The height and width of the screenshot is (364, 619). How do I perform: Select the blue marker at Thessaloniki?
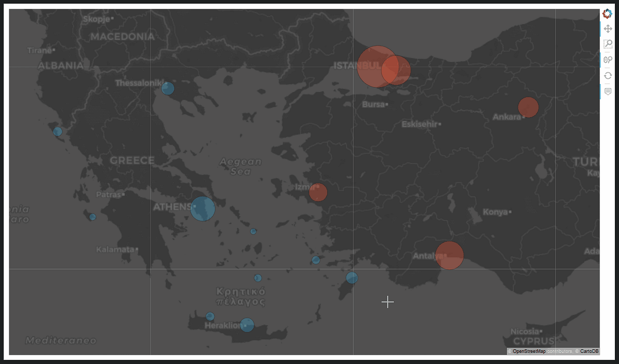[167, 88]
